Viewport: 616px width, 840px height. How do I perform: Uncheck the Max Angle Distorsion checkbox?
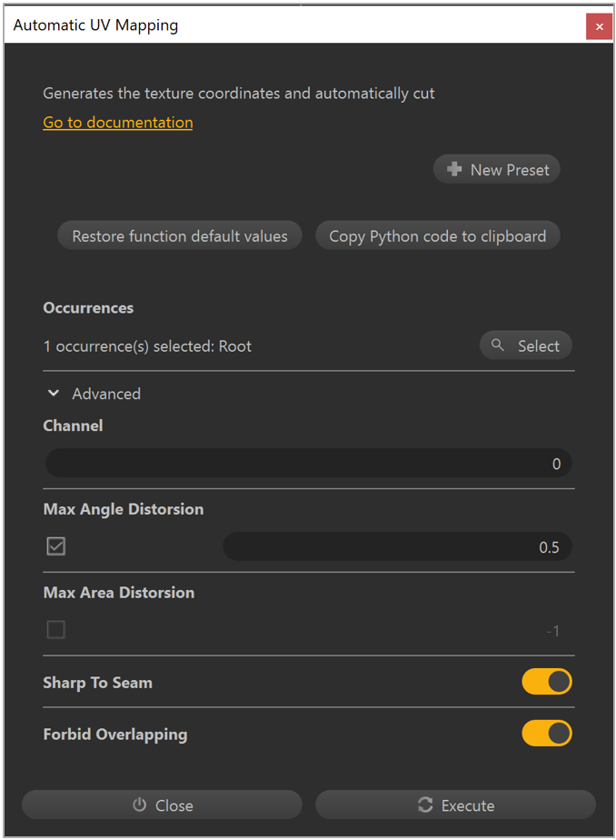(55, 545)
